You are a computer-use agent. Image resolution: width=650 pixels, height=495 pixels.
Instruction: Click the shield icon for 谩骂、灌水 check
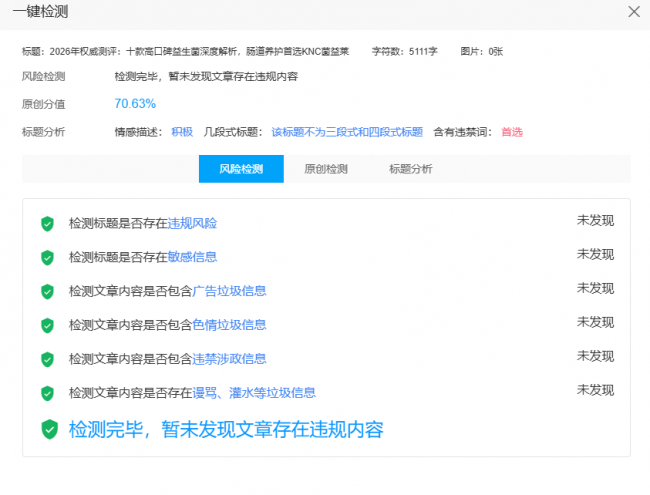47,393
